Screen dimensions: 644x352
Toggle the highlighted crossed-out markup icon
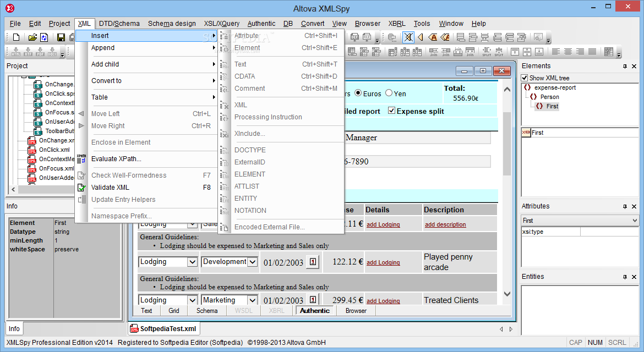(408, 37)
